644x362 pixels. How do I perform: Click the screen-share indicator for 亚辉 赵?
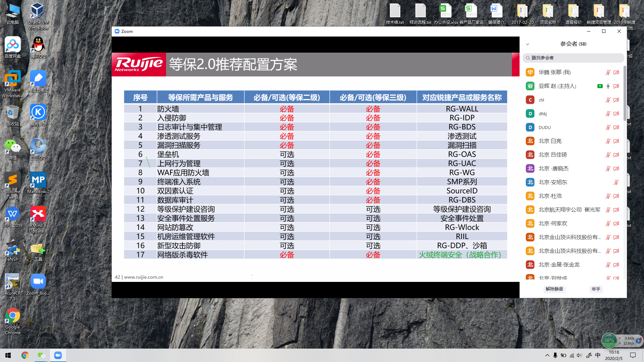point(600,86)
